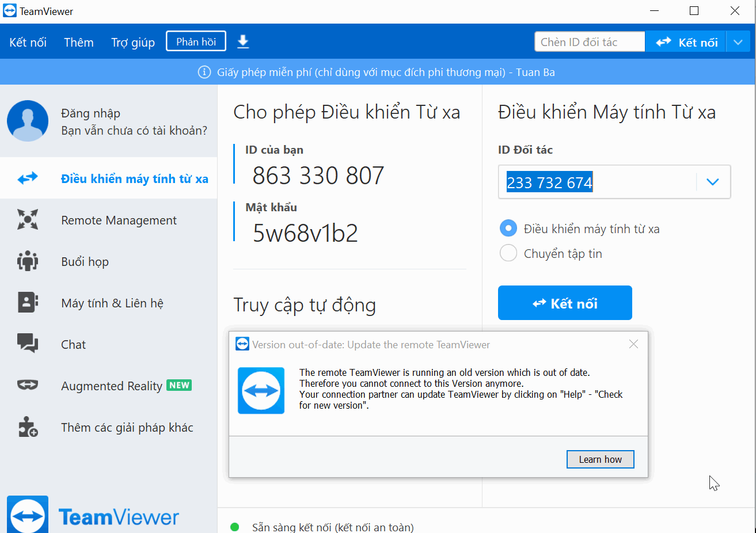This screenshot has width=756, height=533.
Task: Click the large blue Kết nối button
Action: [x=565, y=303]
